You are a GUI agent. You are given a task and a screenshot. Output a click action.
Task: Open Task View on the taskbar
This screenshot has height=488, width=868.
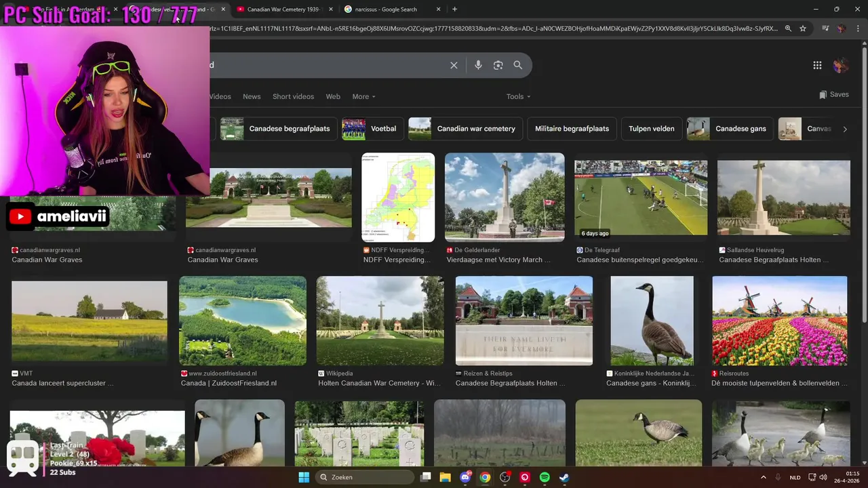point(425,477)
